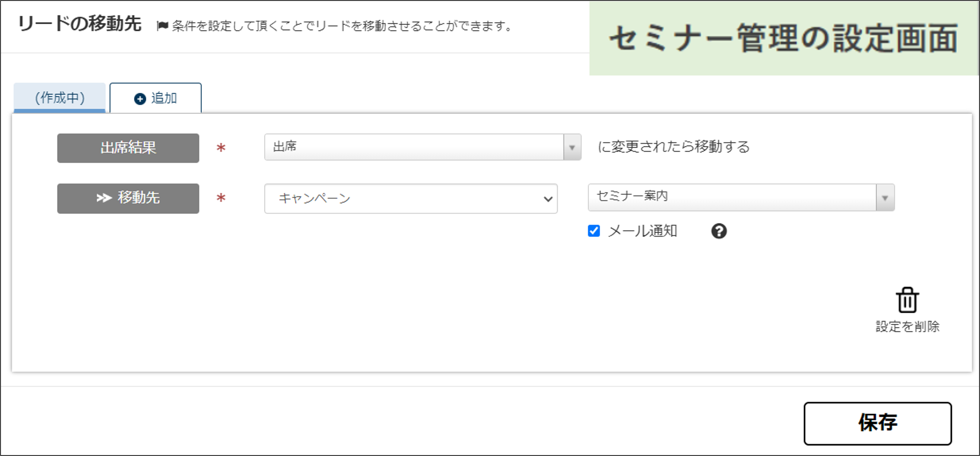Switch to the (作成中) tab
This screenshot has width=980, height=456.
(x=60, y=98)
